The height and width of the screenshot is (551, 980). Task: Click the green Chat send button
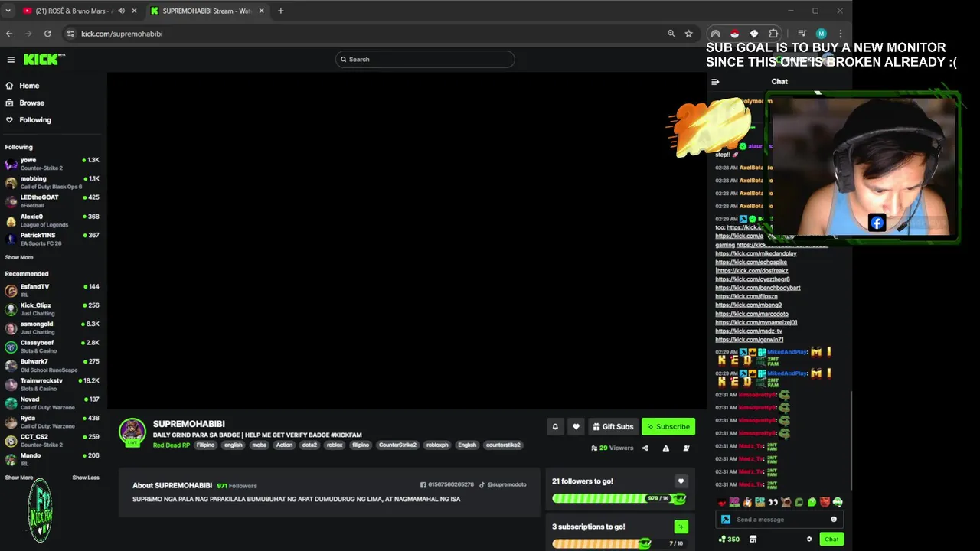[x=831, y=540]
